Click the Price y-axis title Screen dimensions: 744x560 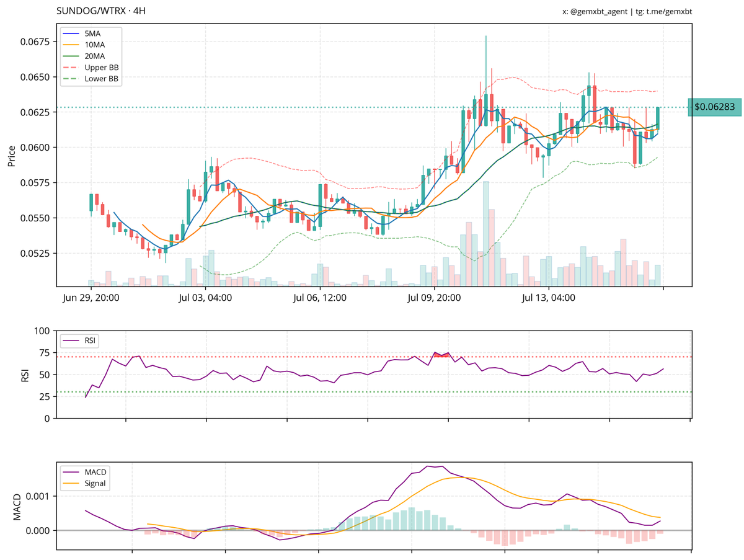pos(11,156)
